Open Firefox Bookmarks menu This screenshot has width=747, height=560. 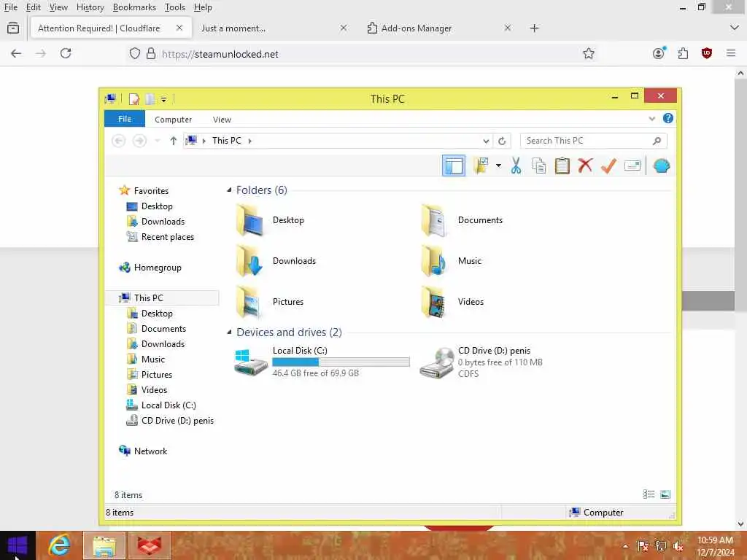pos(134,7)
